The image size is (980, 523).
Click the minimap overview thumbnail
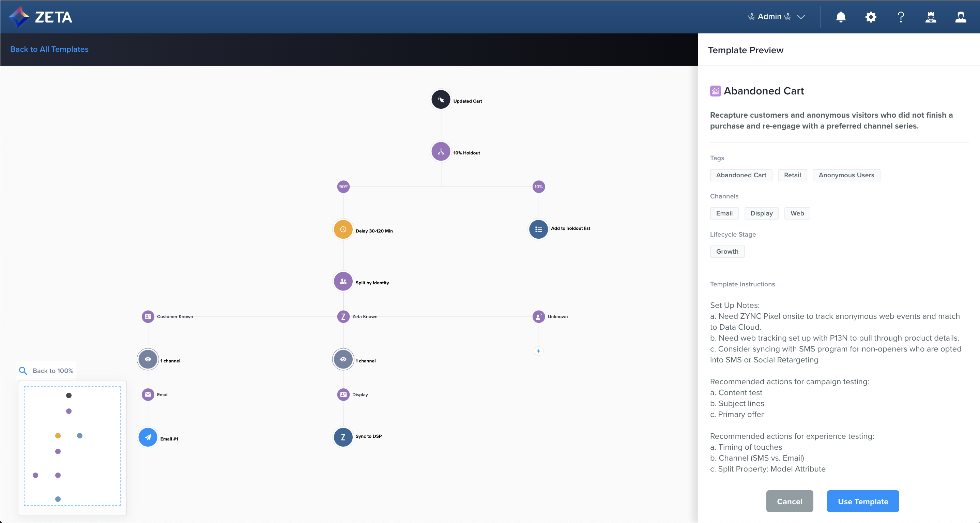(x=72, y=446)
